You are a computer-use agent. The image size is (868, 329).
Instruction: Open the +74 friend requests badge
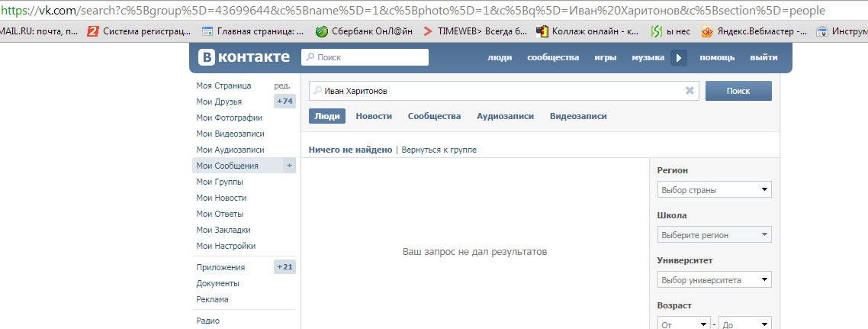(x=285, y=102)
